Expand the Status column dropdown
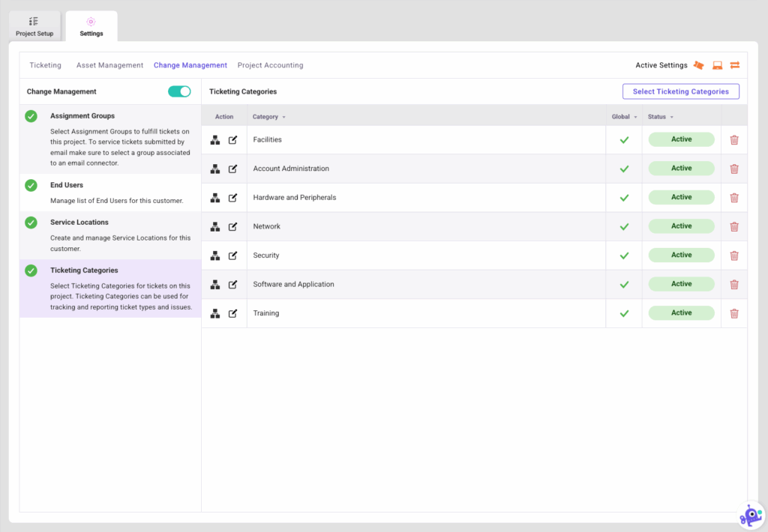 (671, 117)
